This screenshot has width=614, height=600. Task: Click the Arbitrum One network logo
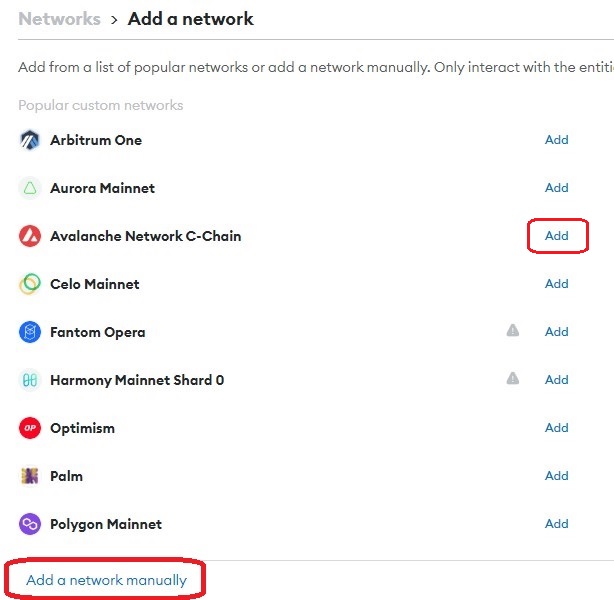(x=29, y=140)
